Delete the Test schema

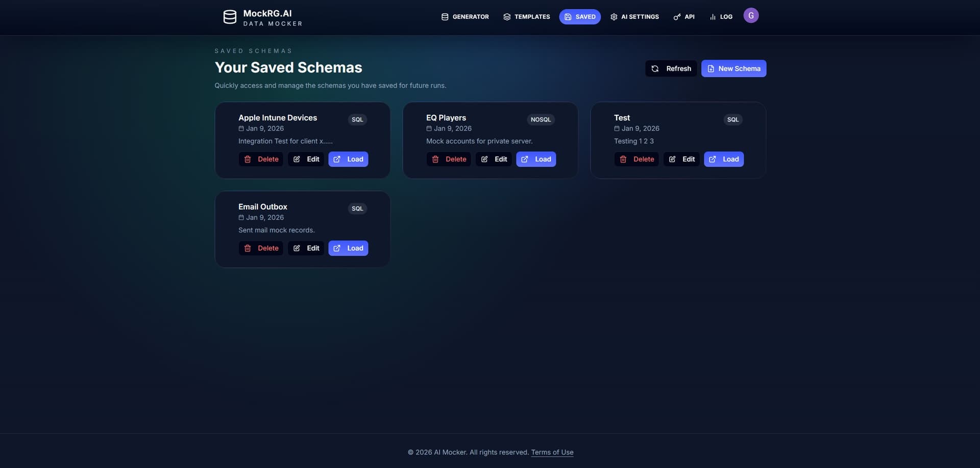point(637,159)
